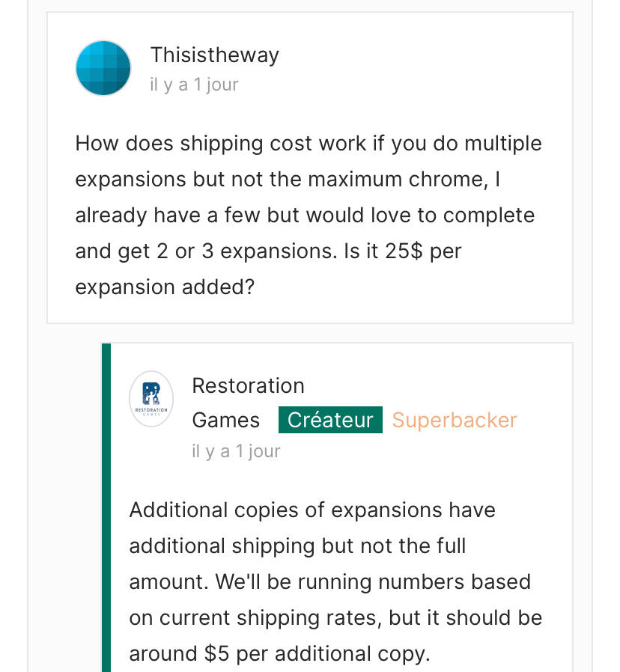Click the green vertical bar beside the creator reply
The image size is (620, 672).
pyautogui.click(x=106, y=507)
